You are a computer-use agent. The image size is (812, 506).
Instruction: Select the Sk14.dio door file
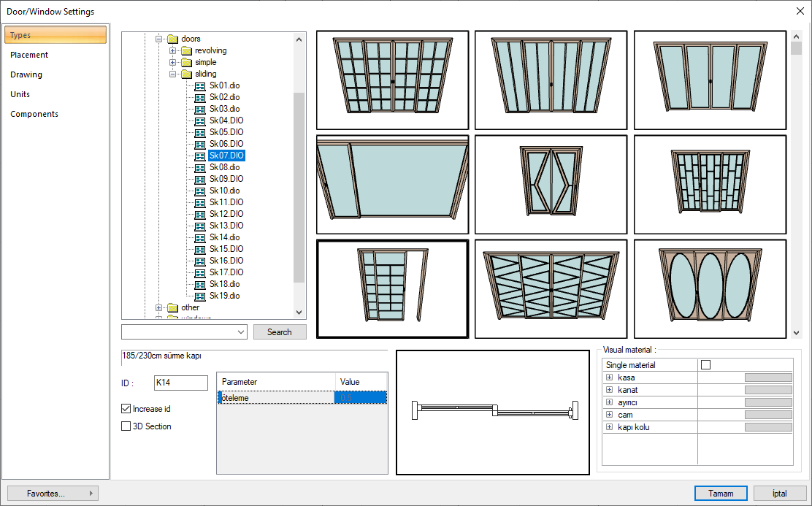click(224, 237)
